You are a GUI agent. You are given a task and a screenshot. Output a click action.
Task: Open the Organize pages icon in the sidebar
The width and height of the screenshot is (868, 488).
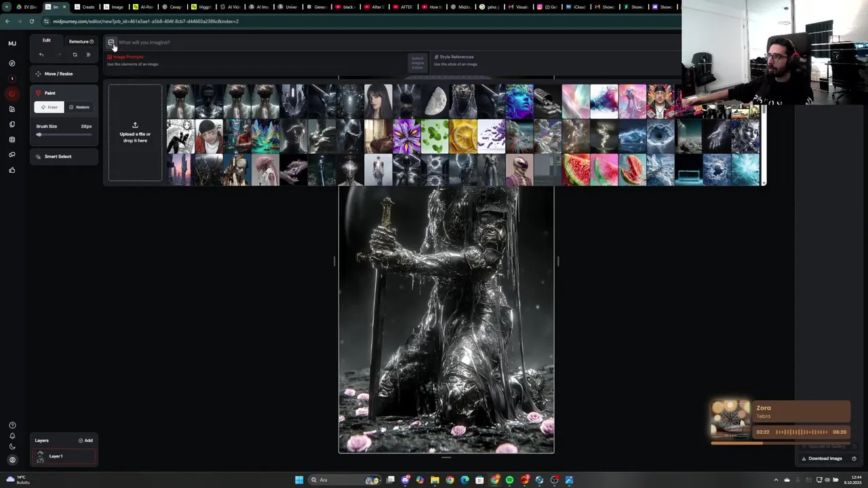[12, 124]
